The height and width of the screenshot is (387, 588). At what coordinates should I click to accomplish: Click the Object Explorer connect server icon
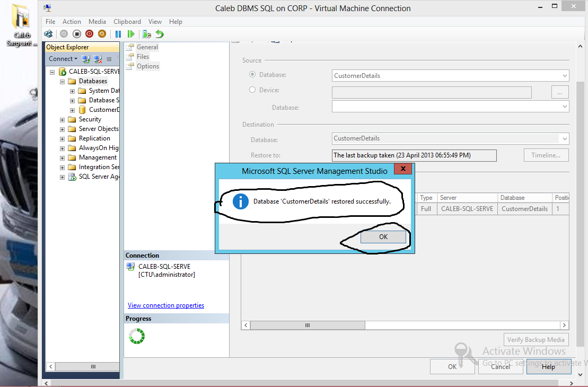pyautogui.click(x=86, y=59)
